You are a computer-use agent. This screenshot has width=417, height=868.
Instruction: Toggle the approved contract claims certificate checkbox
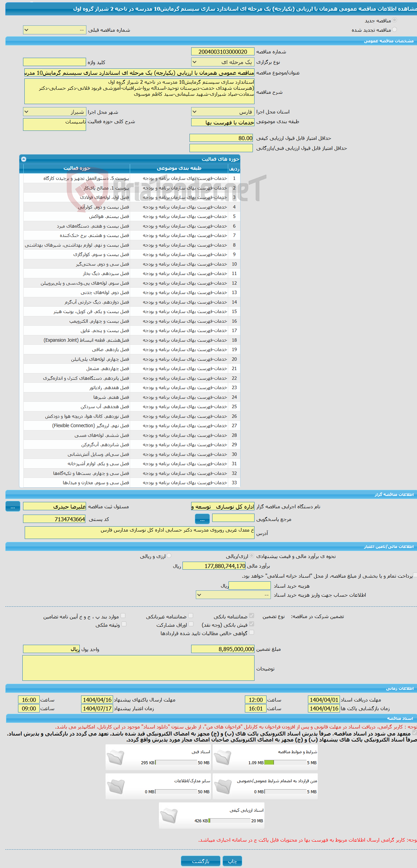click(252, 632)
